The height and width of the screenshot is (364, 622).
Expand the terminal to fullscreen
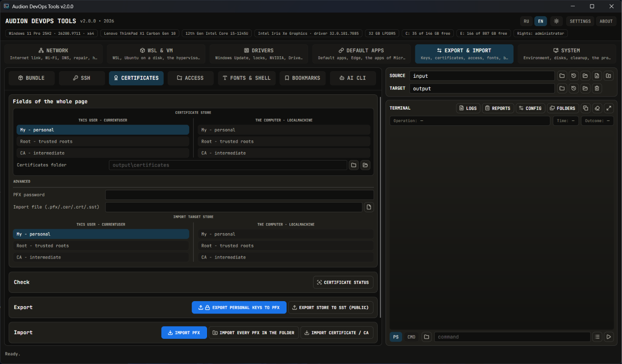pos(609,108)
